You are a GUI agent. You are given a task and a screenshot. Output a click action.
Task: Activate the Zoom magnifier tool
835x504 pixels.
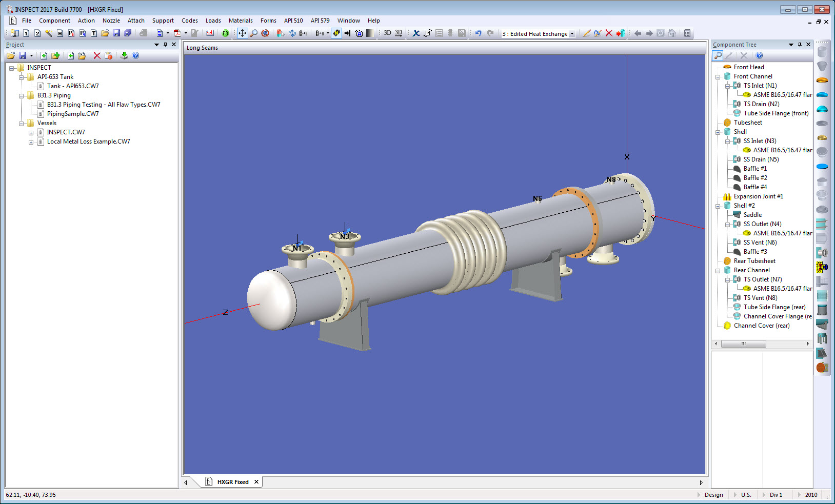[x=254, y=33]
